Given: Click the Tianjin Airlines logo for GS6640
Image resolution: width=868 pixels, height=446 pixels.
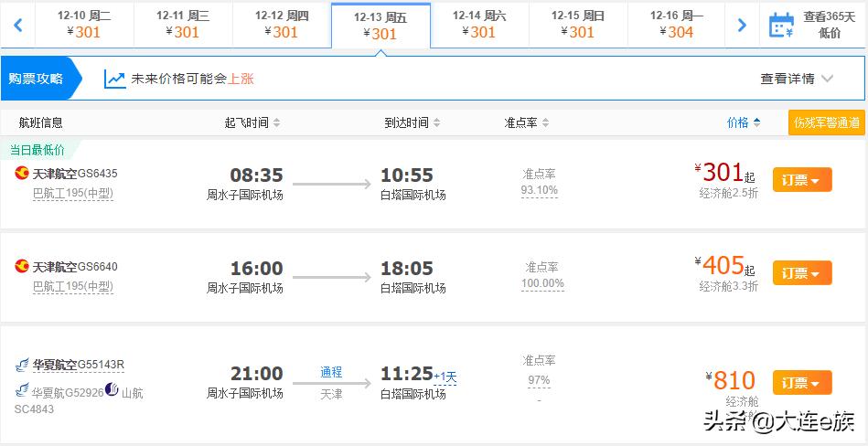Looking at the screenshot, I should 22,266.
